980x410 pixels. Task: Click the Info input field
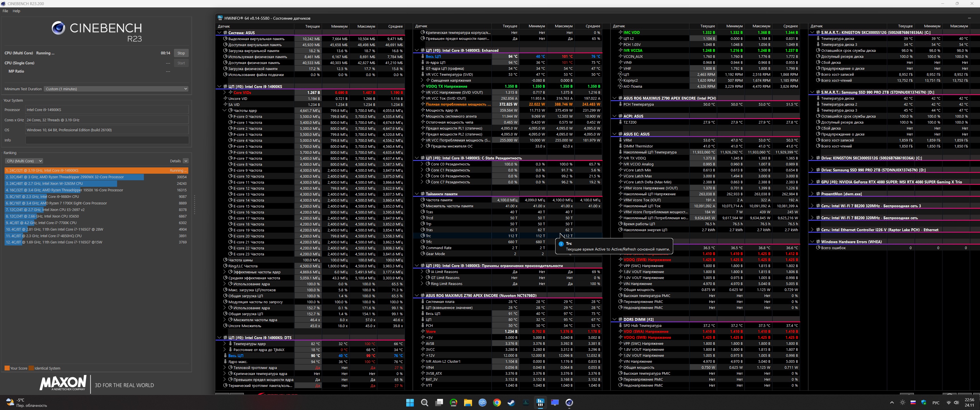point(107,140)
